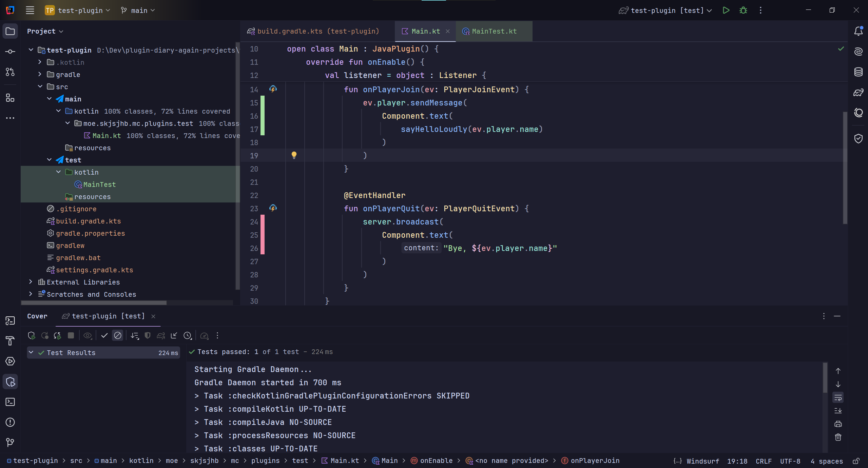This screenshot has height=468, width=868.
Task: Open the main branch dropdown
Action: pyautogui.click(x=138, y=11)
